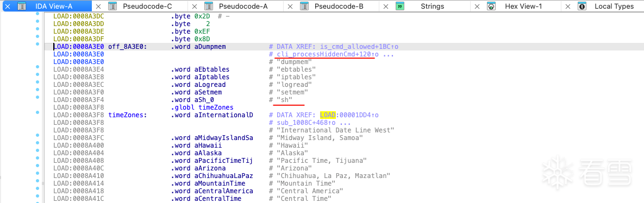Click the .byte 0x8D line
The height and width of the screenshot is (203, 644).
(191, 39)
